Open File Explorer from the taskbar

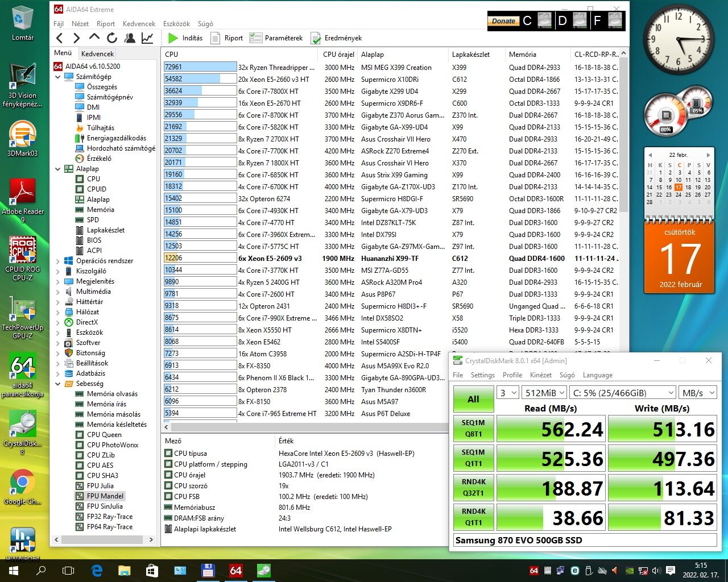124,571
